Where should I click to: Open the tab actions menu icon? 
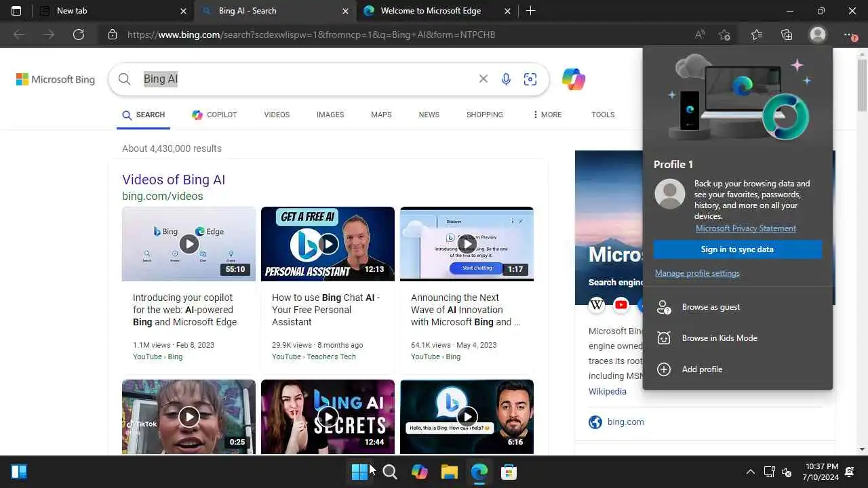coord(16,11)
